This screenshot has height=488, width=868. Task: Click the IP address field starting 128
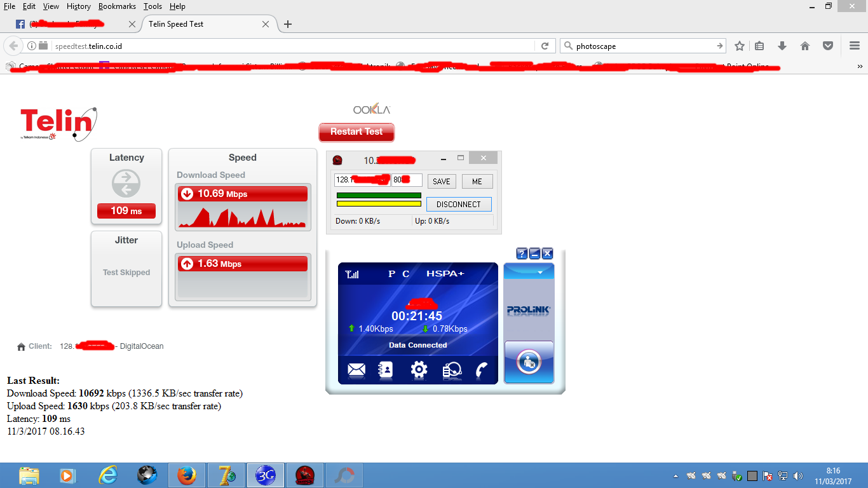pos(362,180)
